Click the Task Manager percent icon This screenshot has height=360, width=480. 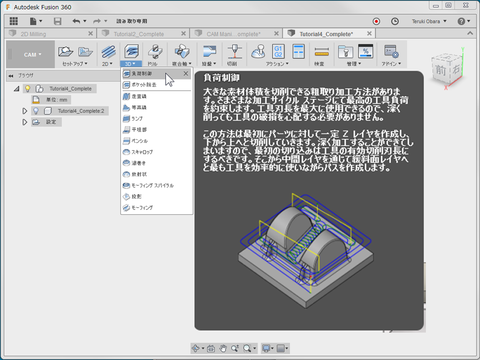point(366,51)
